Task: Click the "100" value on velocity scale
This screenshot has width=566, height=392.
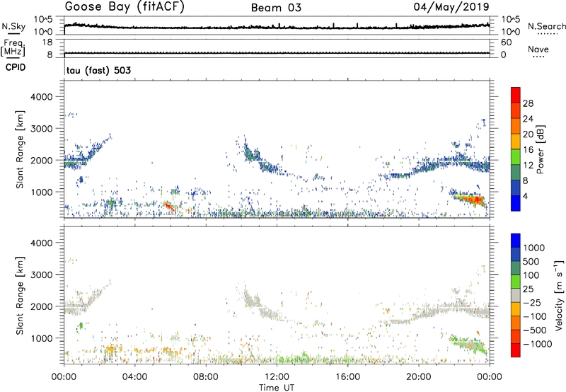Action: tap(530, 275)
